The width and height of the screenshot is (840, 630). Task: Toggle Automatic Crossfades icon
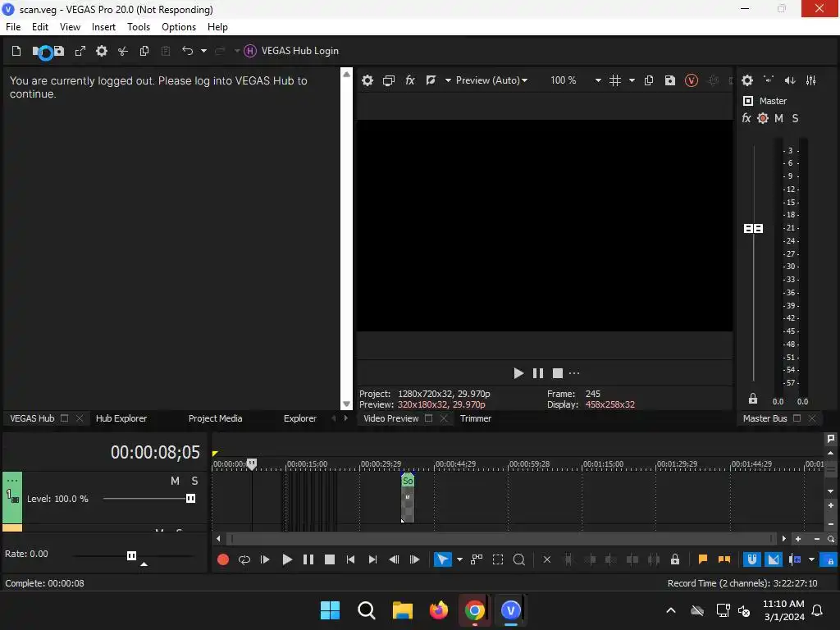click(x=774, y=559)
